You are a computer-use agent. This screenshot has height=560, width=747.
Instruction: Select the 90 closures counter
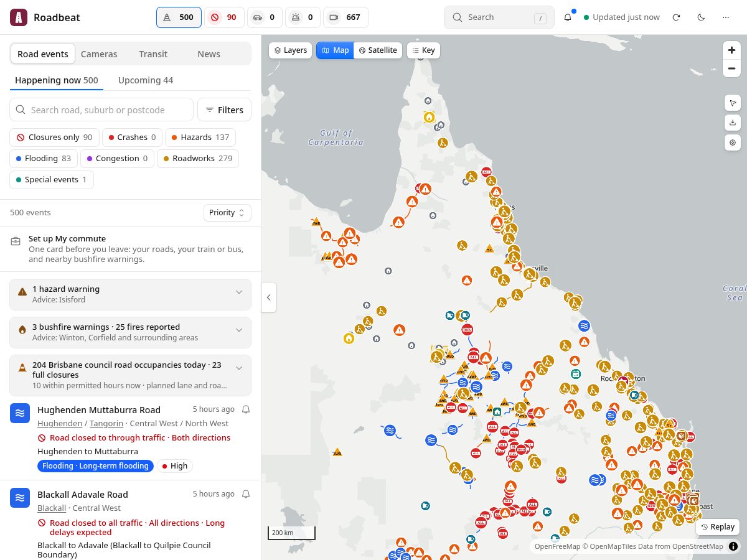[x=223, y=17]
